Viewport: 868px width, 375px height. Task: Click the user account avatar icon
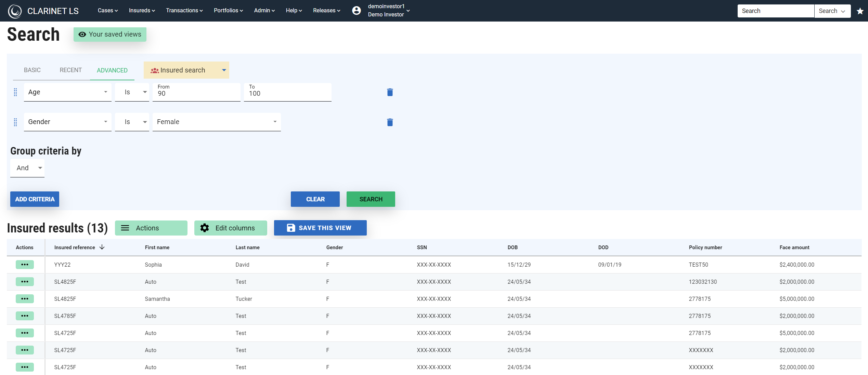click(x=356, y=11)
